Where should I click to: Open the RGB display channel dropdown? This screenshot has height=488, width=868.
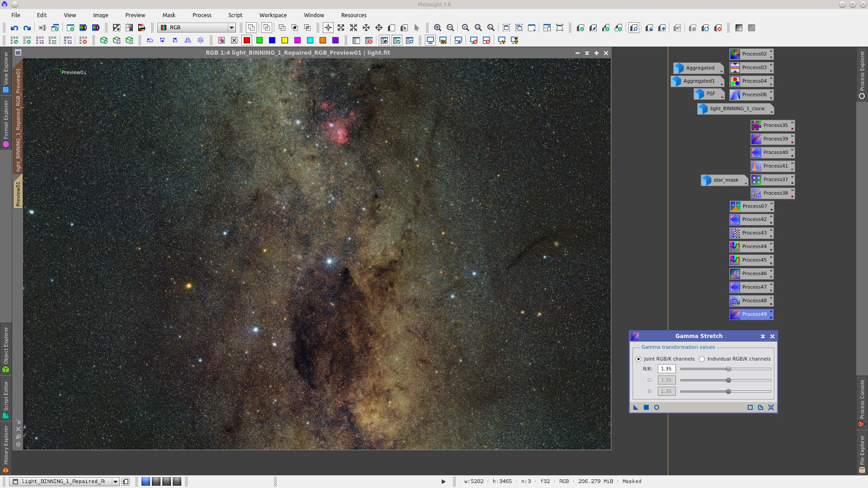197,28
